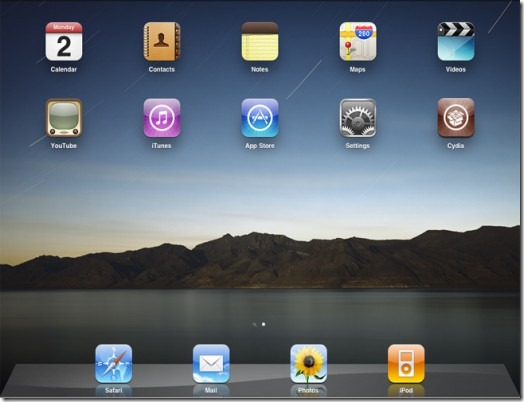Open the iPod app in dock
Screen dimensions: 524x402
tap(406, 364)
